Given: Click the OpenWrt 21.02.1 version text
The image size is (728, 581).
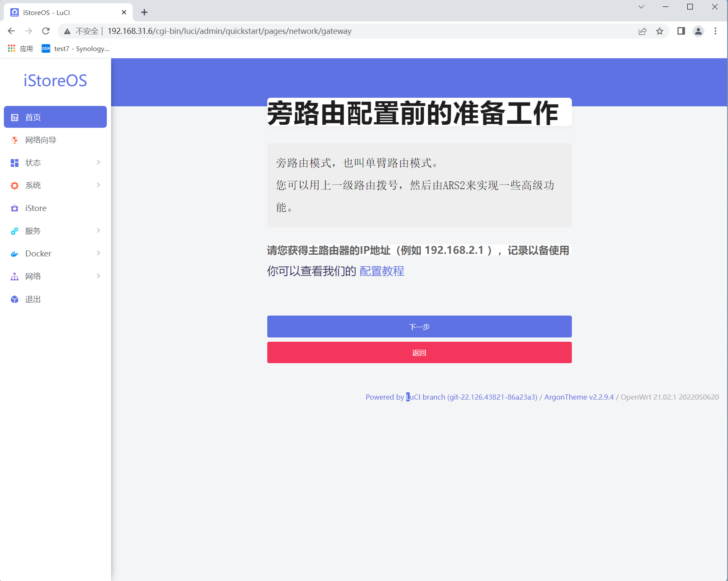Looking at the screenshot, I should click(x=670, y=397).
